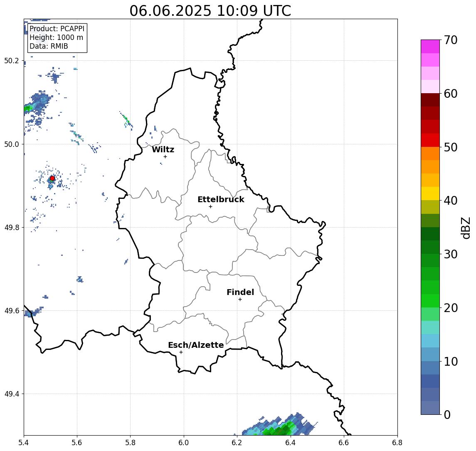
Task: Click the 6.2 longitude axis tick label
Action: click(x=237, y=443)
